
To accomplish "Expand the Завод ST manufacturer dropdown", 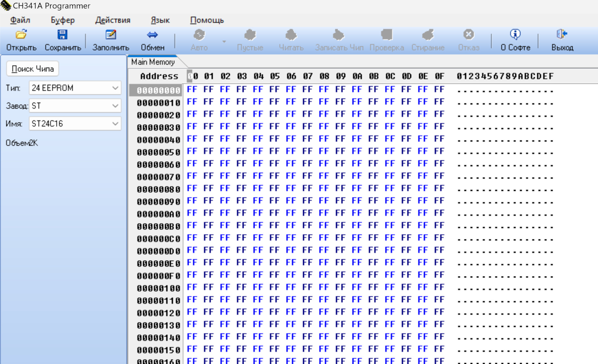I will pos(115,106).
